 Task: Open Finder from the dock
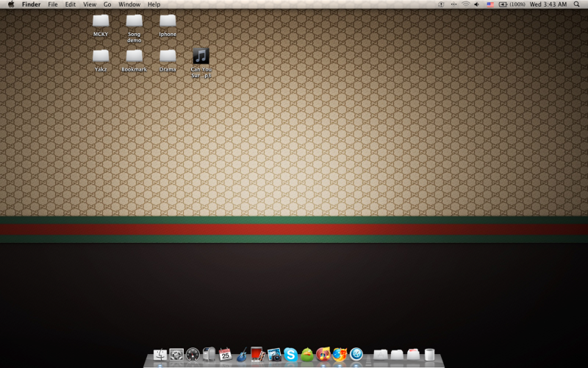pyautogui.click(x=160, y=355)
